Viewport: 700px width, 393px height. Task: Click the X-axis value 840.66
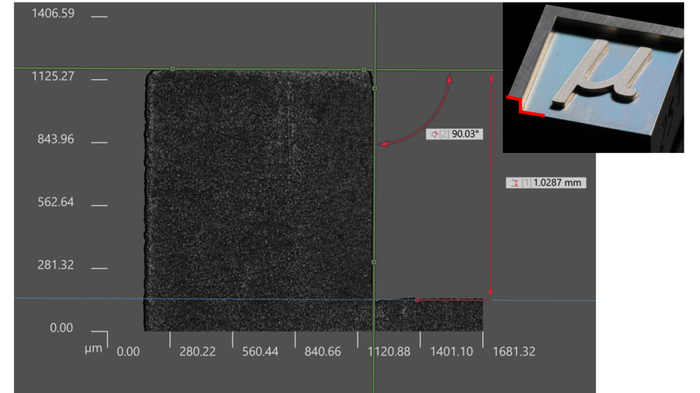pos(322,351)
